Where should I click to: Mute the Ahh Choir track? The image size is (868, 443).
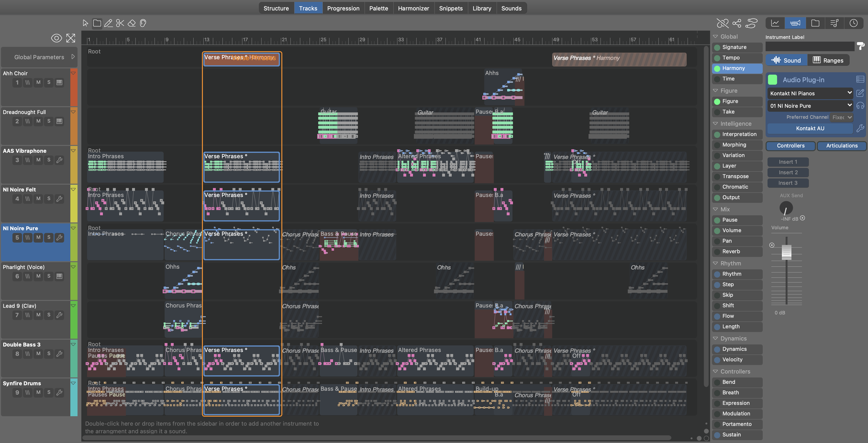click(39, 83)
